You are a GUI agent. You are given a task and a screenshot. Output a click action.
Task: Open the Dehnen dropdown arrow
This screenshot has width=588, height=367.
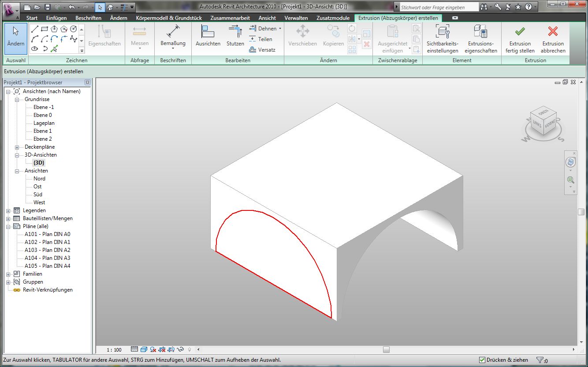tap(280, 29)
